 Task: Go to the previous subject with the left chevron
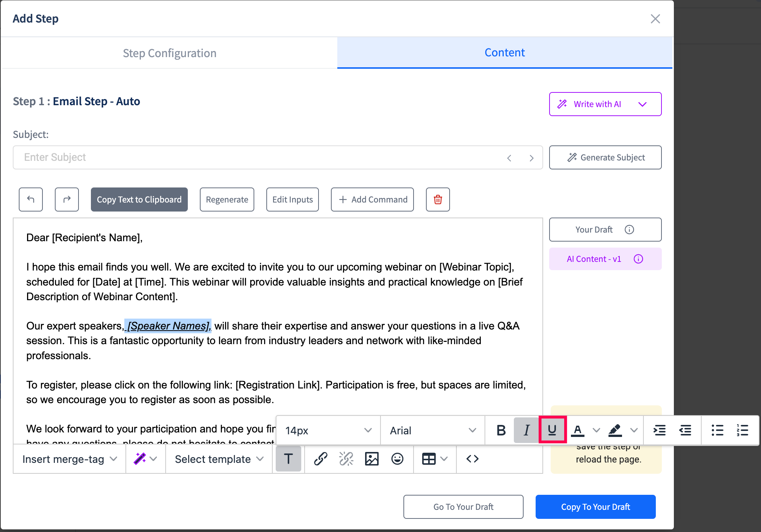coord(509,158)
